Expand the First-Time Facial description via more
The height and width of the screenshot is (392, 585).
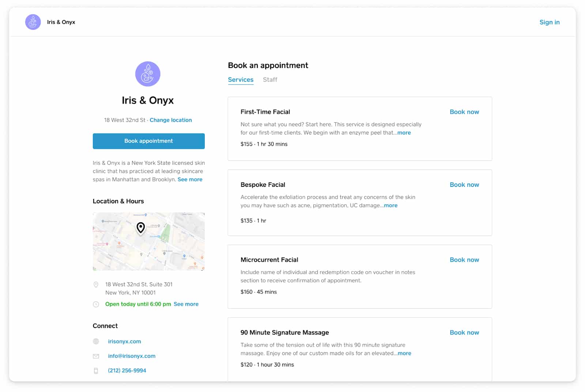point(404,133)
